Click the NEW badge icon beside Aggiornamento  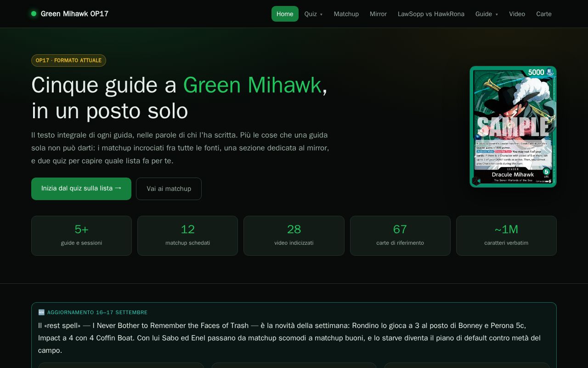click(41, 312)
